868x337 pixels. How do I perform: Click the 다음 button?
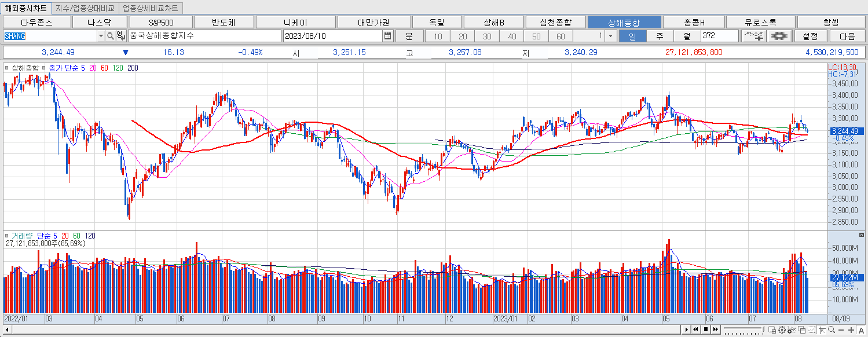pyautogui.click(x=847, y=35)
